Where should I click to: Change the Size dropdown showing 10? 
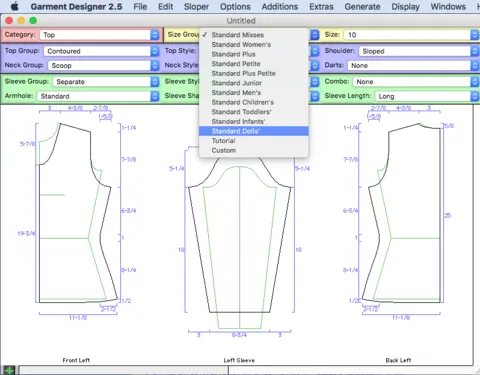pyautogui.click(x=411, y=35)
